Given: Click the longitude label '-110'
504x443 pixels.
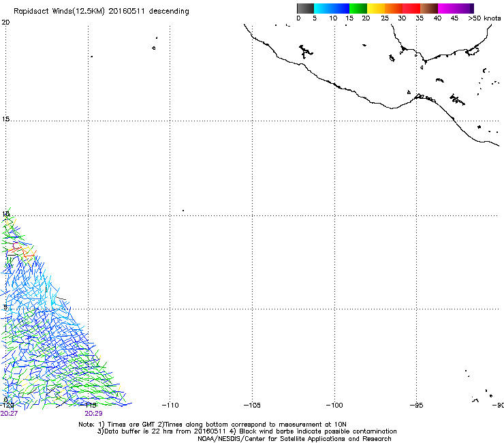Looking at the screenshot, I should pos(170,406).
